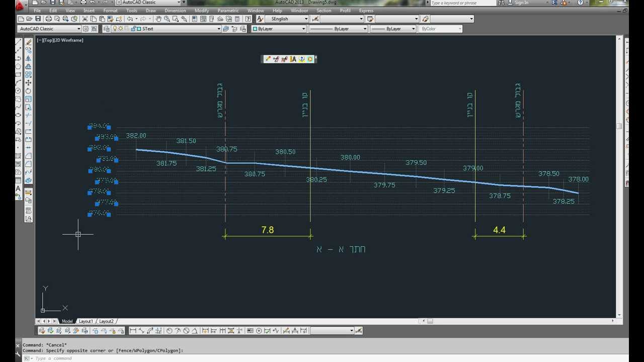Select the Mirror tool in Modify toolbar
This screenshot has width=644, height=362.
click(28, 58)
